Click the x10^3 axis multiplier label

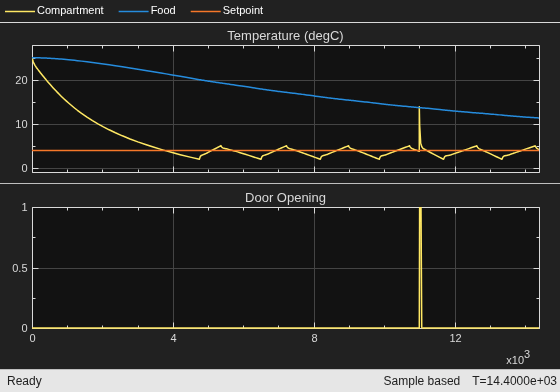(x=518, y=358)
